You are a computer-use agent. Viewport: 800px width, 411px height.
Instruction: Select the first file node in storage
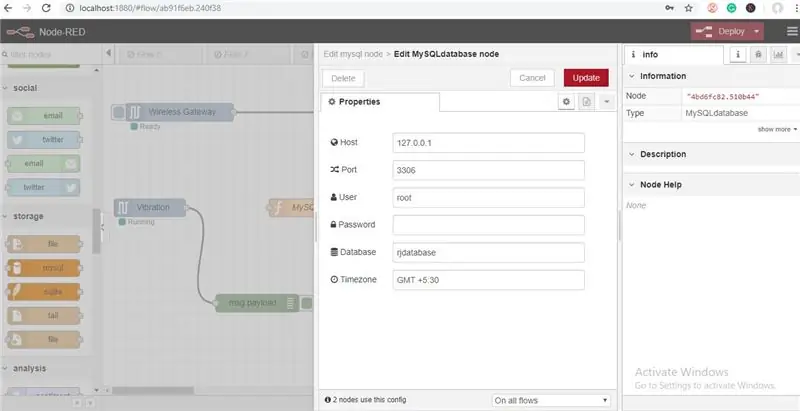(x=44, y=244)
